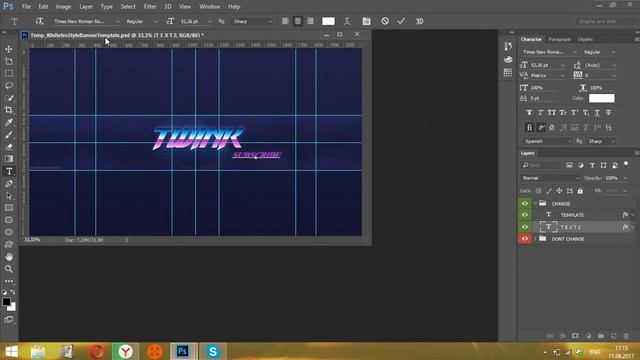Toggle Underline in Character panel
640x360 pixels.
point(597,113)
